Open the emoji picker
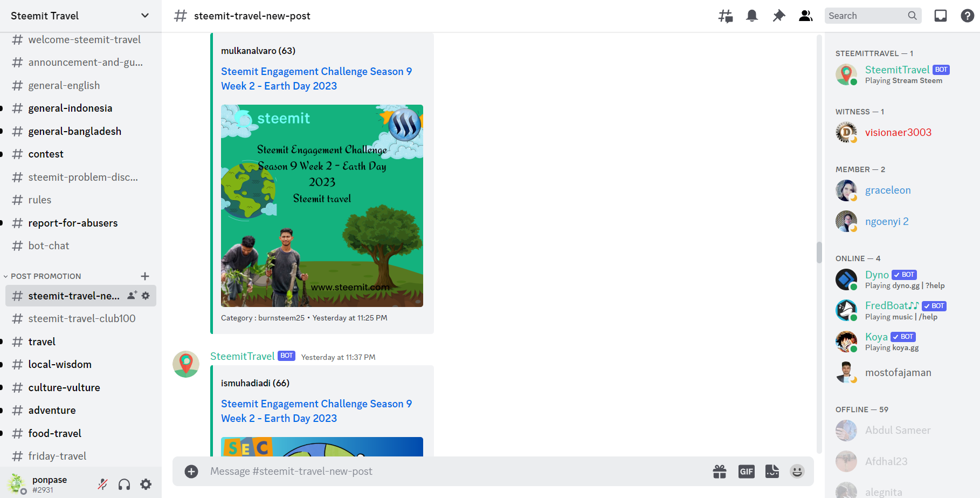This screenshot has height=498, width=980. point(797,471)
